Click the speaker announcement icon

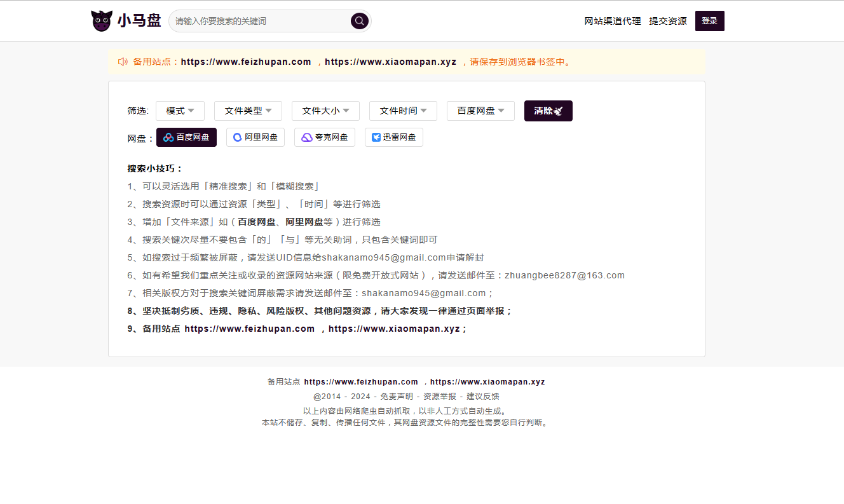(x=123, y=62)
